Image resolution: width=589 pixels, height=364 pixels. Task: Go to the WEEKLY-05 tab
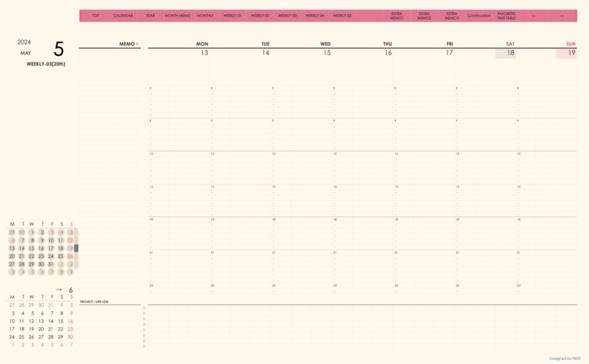[342, 16]
